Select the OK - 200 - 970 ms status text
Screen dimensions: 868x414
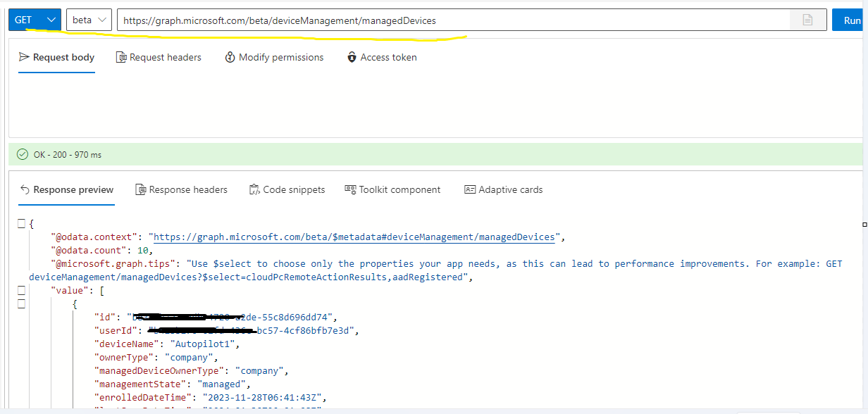click(68, 154)
